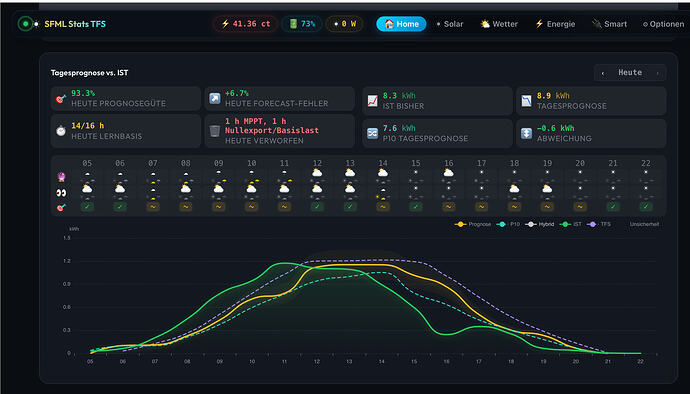The width and height of the screenshot is (690, 394).
Task: Open the Home tab
Action: pos(401,24)
